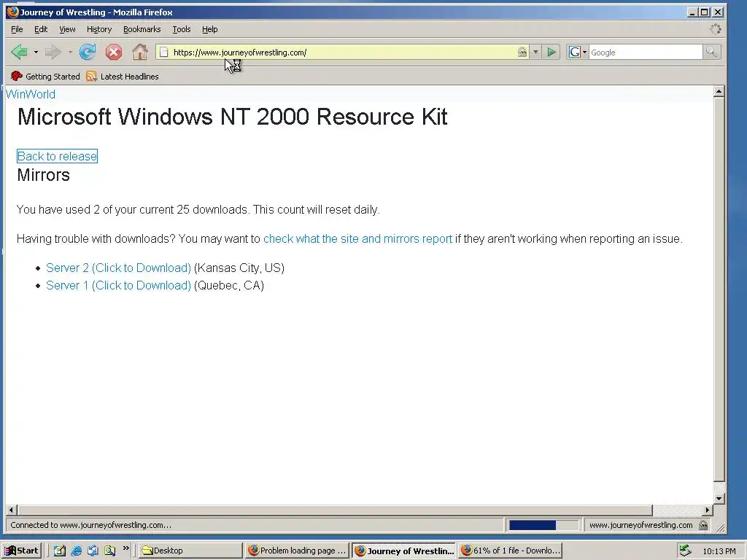
Task: Open the Getting Started bookmark
Action: pyautogui.click(x=45, y=76)
